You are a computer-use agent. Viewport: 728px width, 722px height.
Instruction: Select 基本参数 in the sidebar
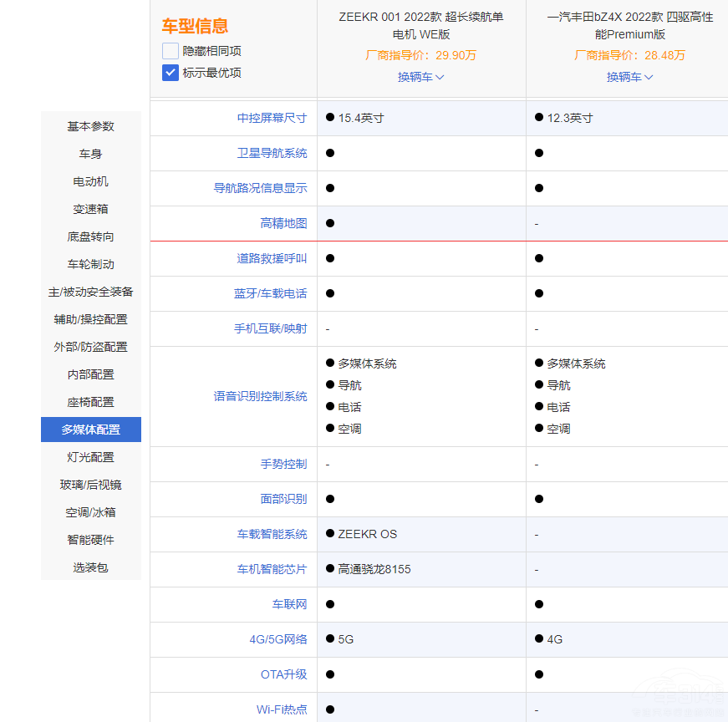coord(91,126)
